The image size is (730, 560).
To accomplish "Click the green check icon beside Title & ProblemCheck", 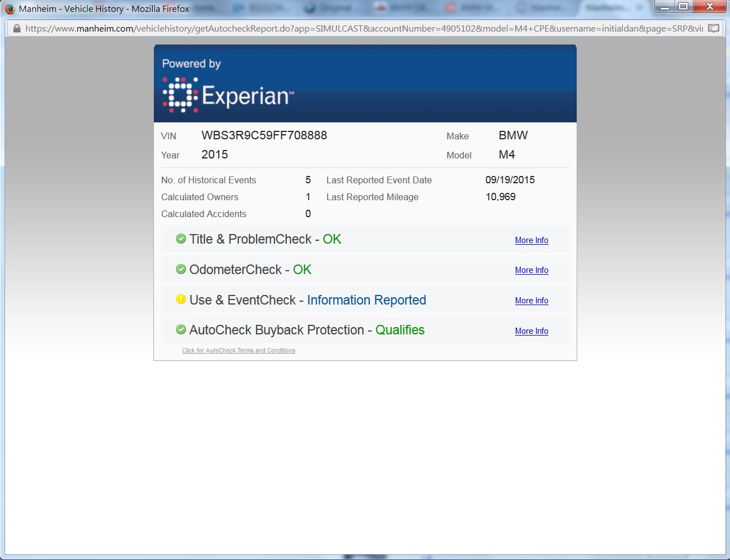I will 181,239.
